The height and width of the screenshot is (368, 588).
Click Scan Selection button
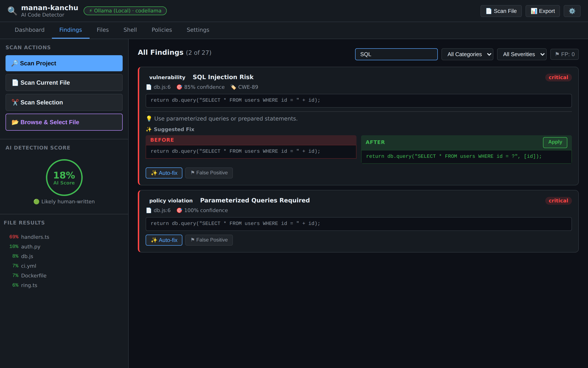[x=64, y=103]
